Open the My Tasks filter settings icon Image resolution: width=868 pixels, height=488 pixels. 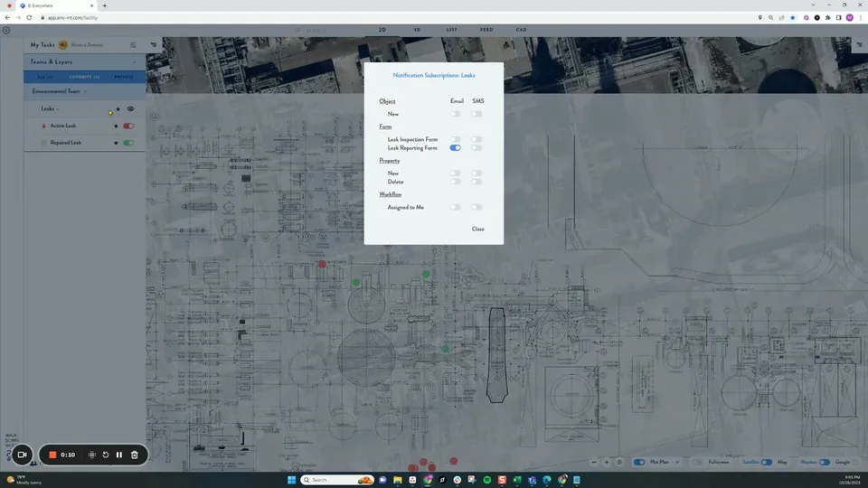(x=133, y=45)
